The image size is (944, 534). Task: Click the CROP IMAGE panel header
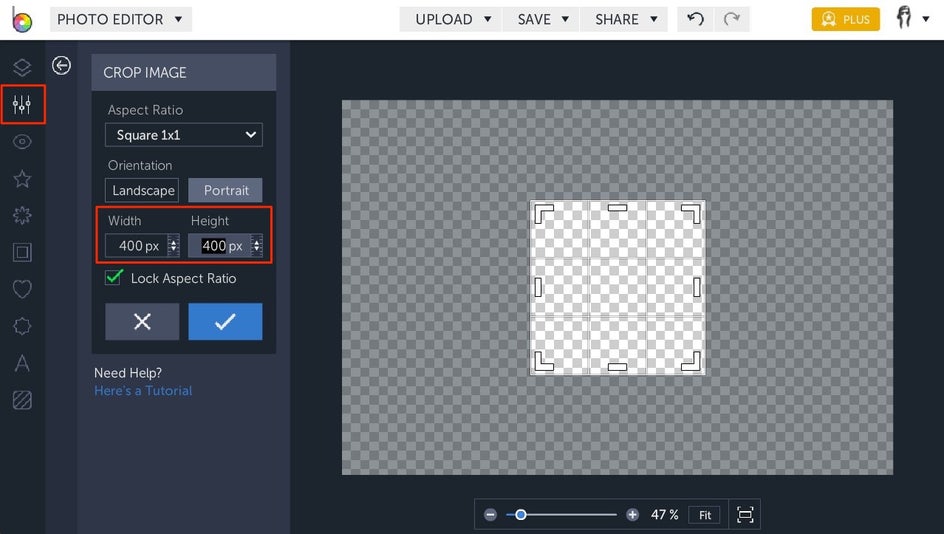tap(184, 72)
